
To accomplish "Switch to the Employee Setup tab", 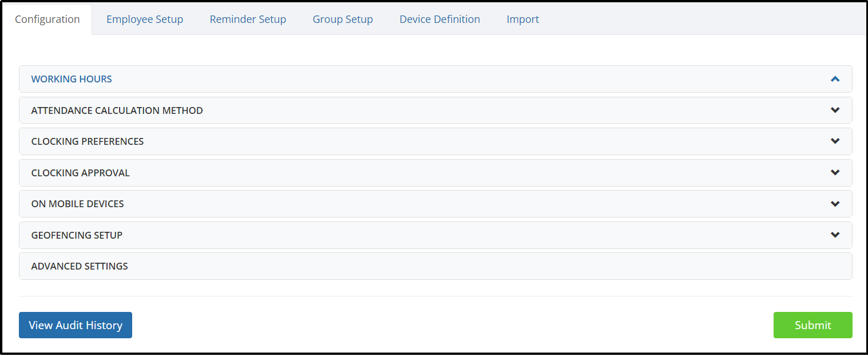I will coord(145,19).
